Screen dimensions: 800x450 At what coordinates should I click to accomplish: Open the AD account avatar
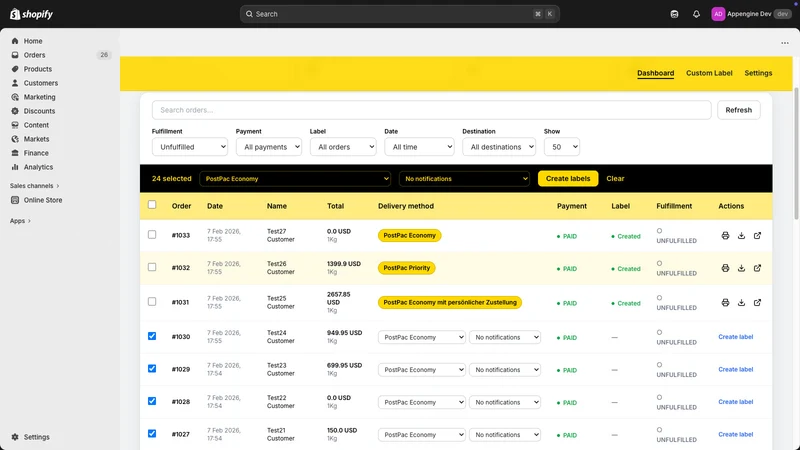point(718,14)
